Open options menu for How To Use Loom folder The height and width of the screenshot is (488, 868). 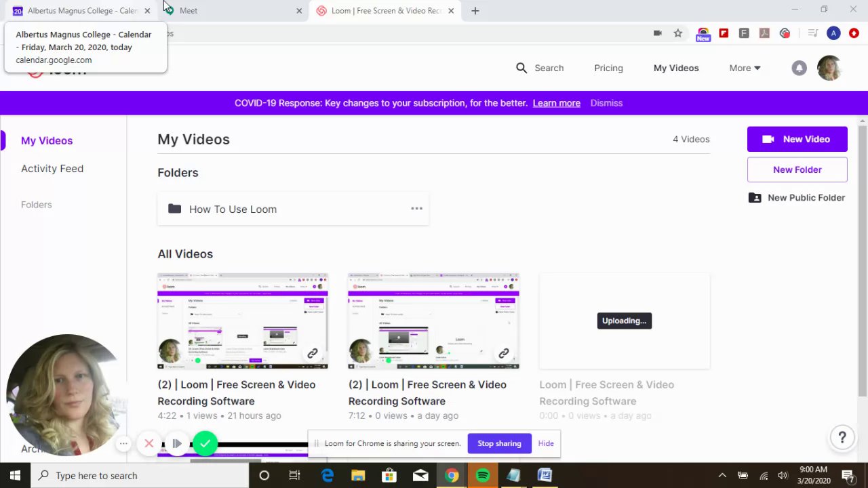coord(416,209)
